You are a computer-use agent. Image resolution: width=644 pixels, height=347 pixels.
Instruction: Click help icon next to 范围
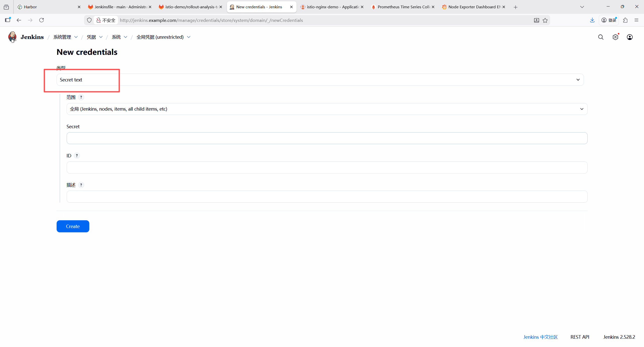(x=81, y=97)
